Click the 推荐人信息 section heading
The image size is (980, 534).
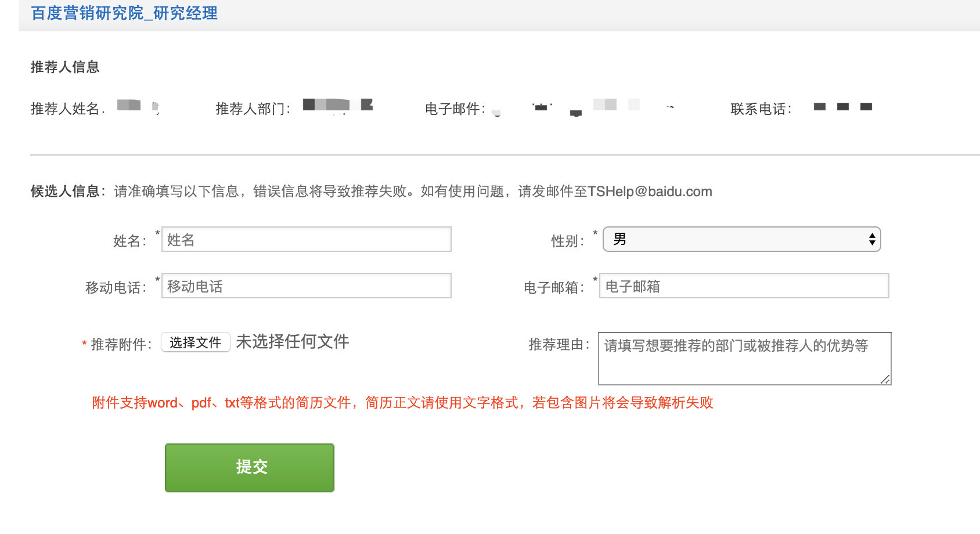[x=65, y=67]
